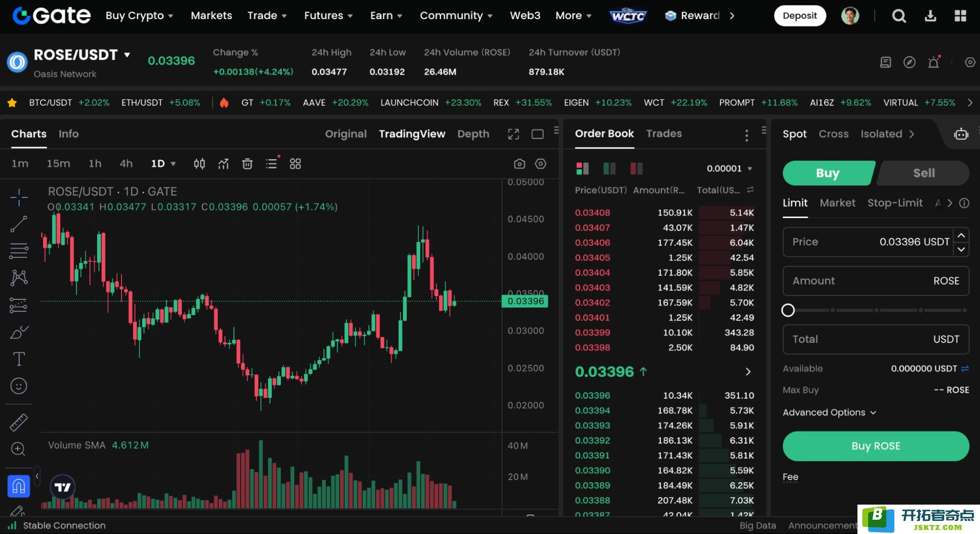Open the Web3 link
This screenshot has width=980, height=534.
[x=525, y=16]
